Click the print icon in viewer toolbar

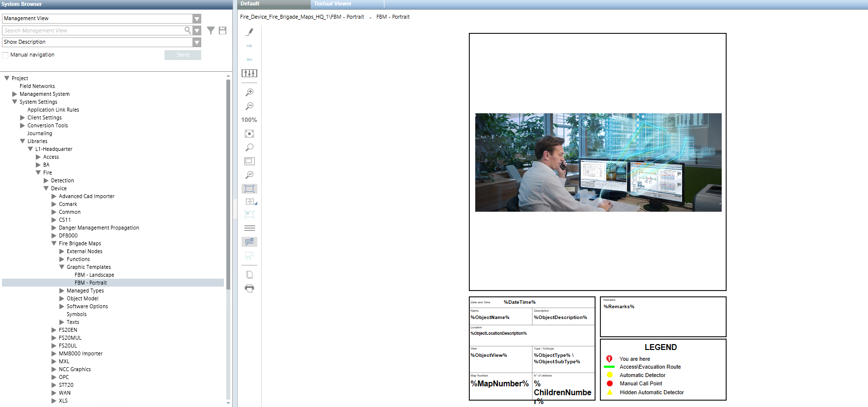(x=249, y=289)
